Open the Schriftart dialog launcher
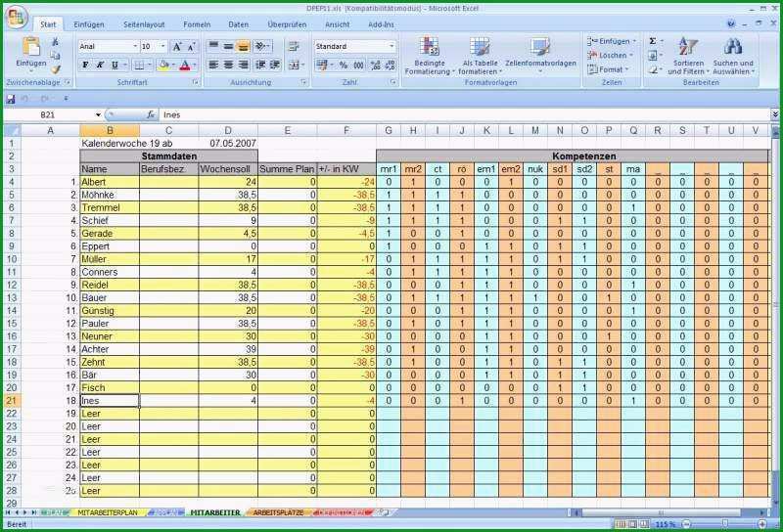 click(196, 83)
